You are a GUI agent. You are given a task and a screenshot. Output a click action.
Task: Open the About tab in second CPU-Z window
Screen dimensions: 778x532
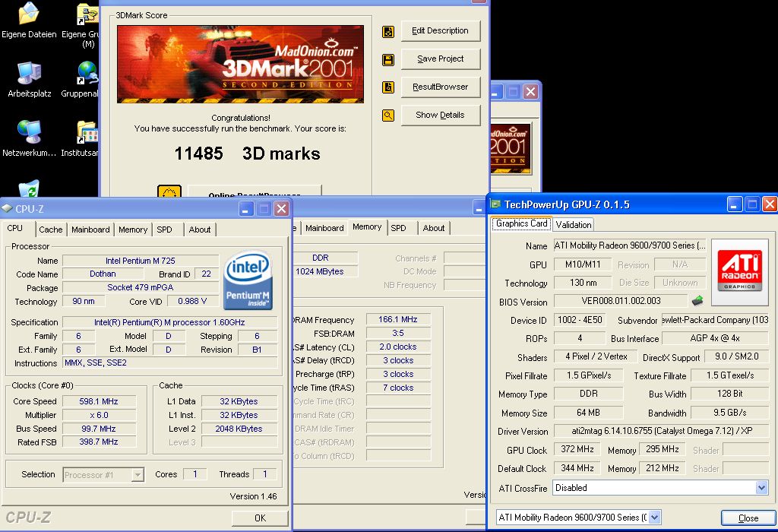[434, 228]
